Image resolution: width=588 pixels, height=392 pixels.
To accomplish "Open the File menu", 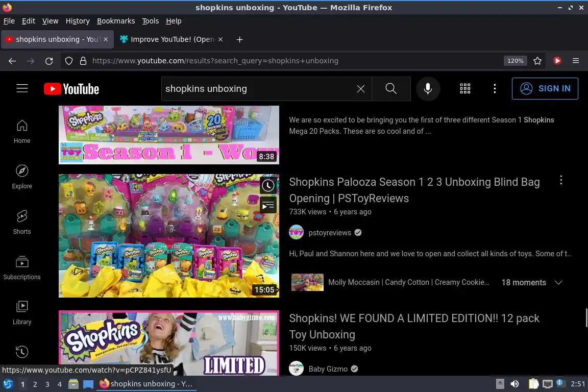I will pos(9,21).
